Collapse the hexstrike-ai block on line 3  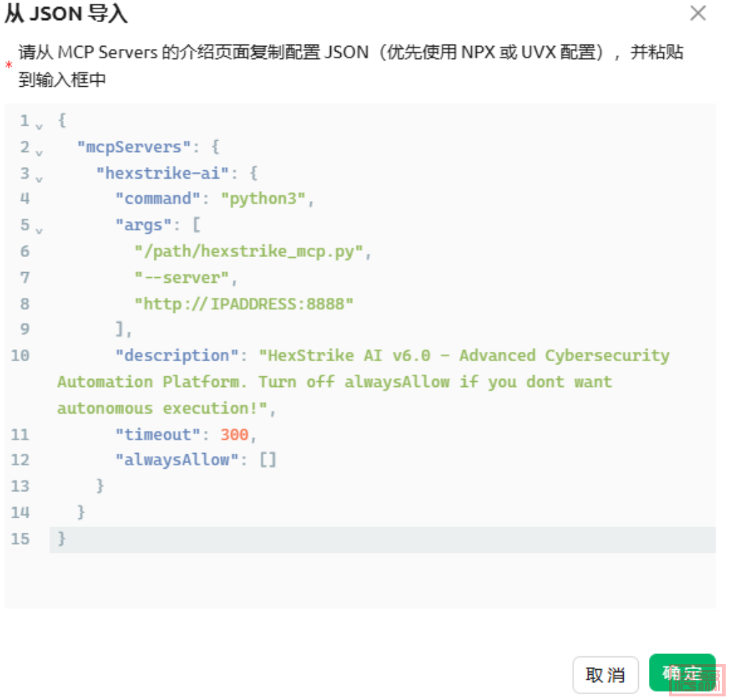[39, 178]
